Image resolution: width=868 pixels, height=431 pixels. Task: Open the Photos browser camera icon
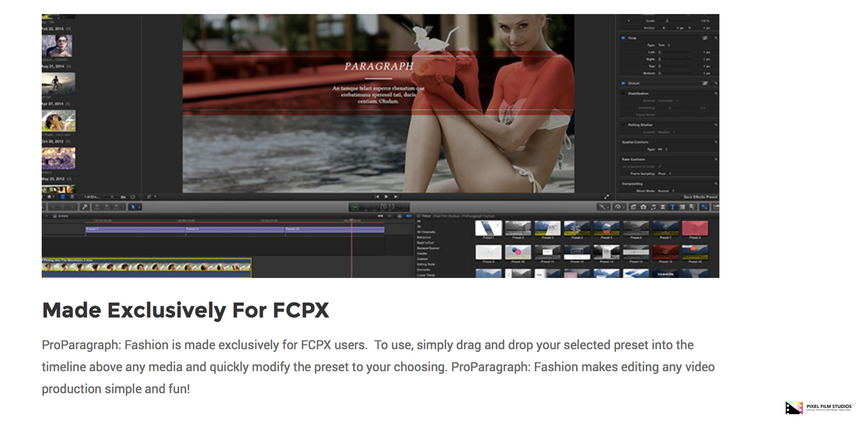click(643, 207)
